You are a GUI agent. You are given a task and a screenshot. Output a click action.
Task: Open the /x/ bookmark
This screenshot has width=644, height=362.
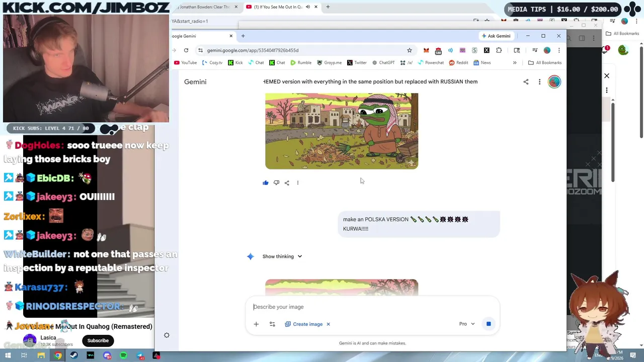407,63
